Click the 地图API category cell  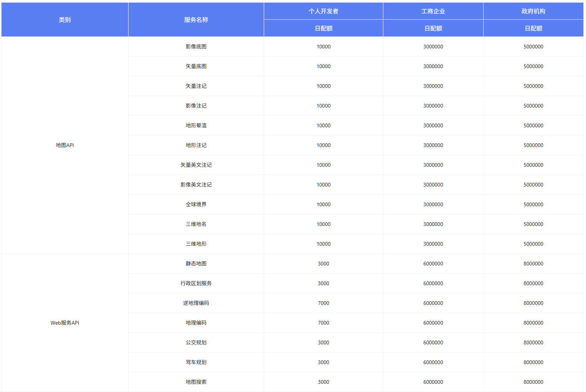65,145
